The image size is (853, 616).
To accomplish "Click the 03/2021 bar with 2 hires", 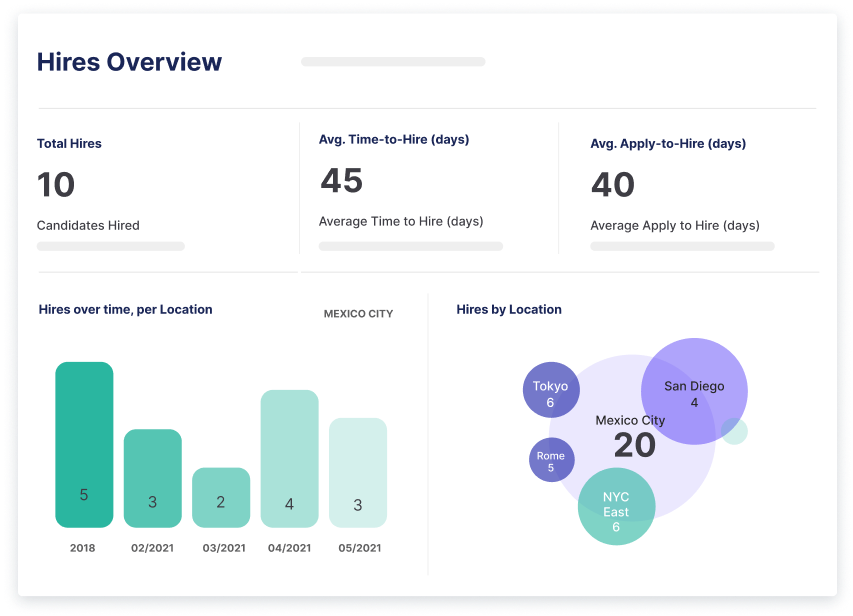I will (x=221, y=497).
